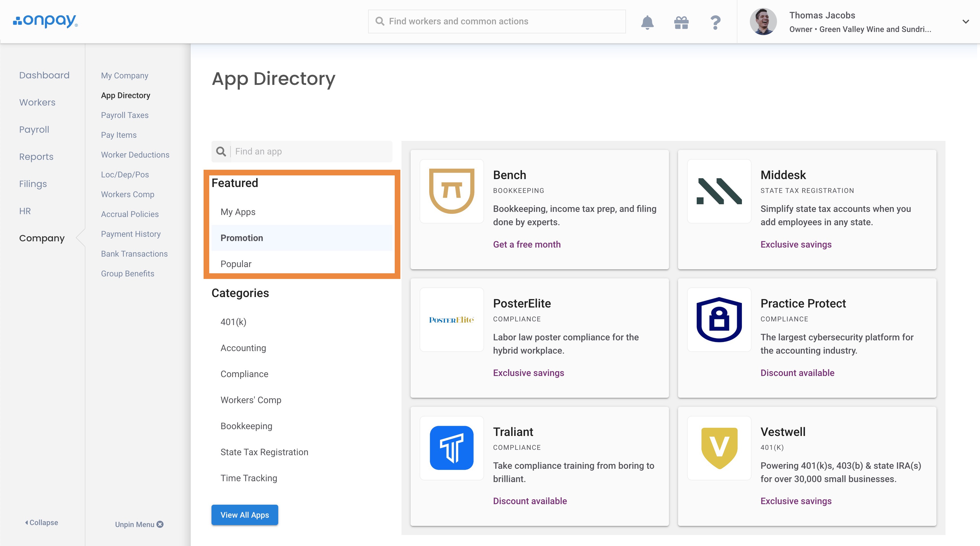
Task: Collapse the left sidebar menu
Action: pyautogui.click(x=42, y=523)
